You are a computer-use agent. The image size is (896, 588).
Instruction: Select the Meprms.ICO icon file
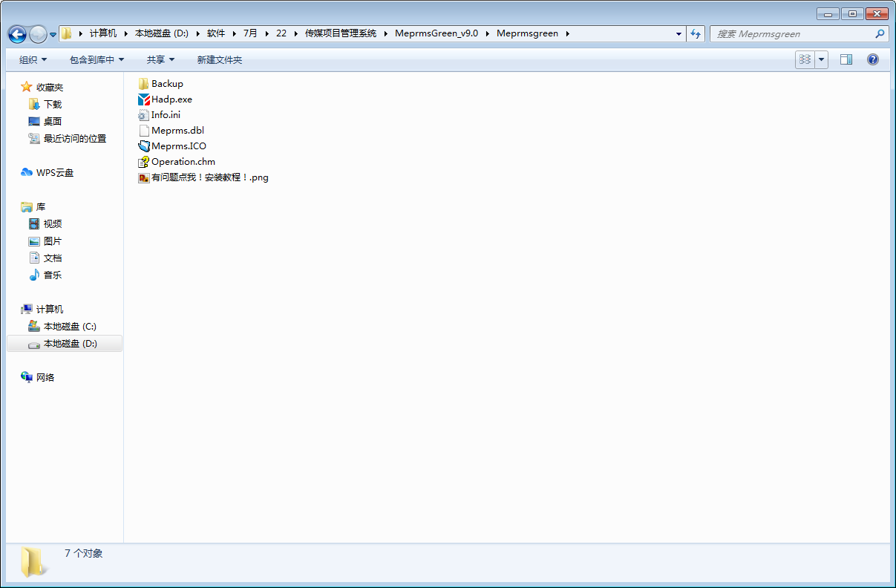(x=144, y=146)
